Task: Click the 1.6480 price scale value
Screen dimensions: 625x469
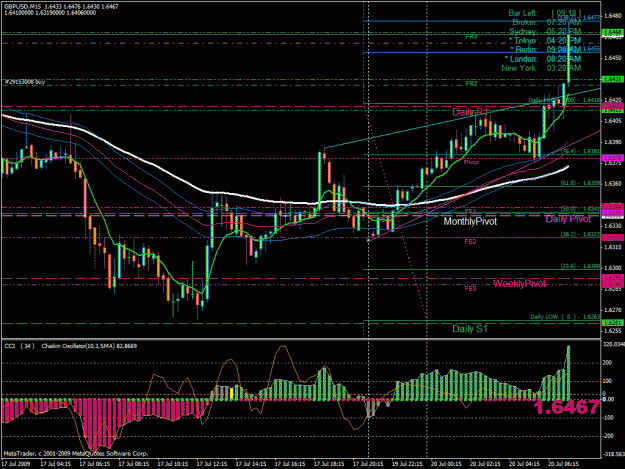Action: click(x=613, y=16)
